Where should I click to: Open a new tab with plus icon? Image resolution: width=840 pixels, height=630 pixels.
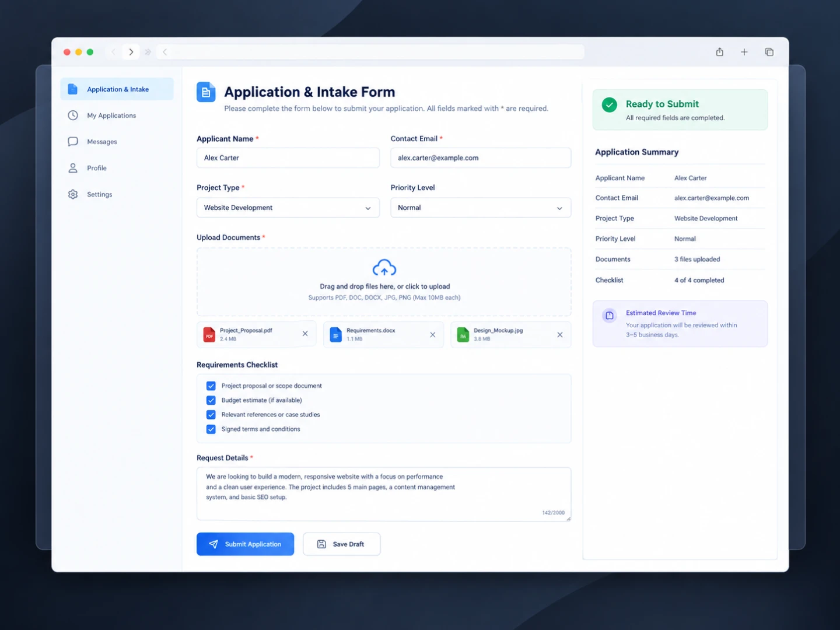(x=744, y=52)
